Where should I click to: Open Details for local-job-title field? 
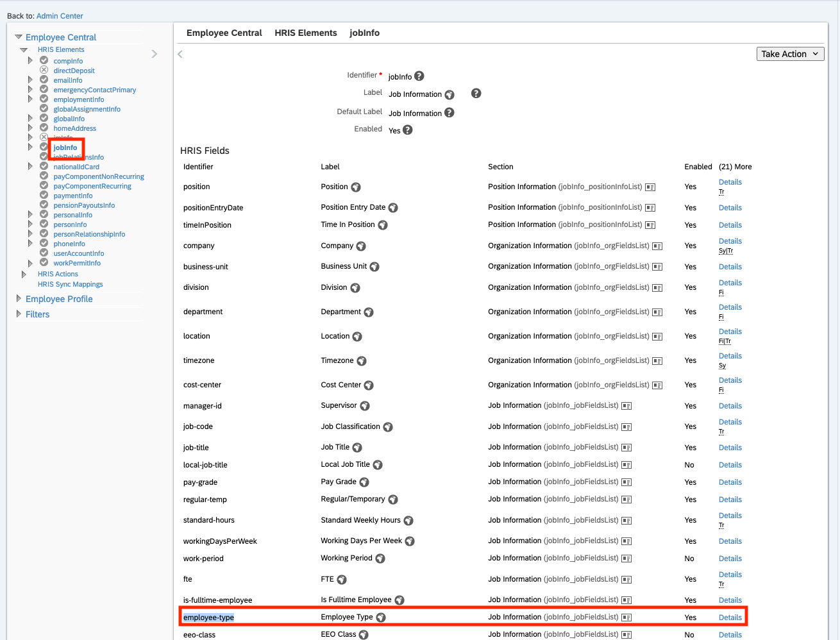[x=730, y=465]
